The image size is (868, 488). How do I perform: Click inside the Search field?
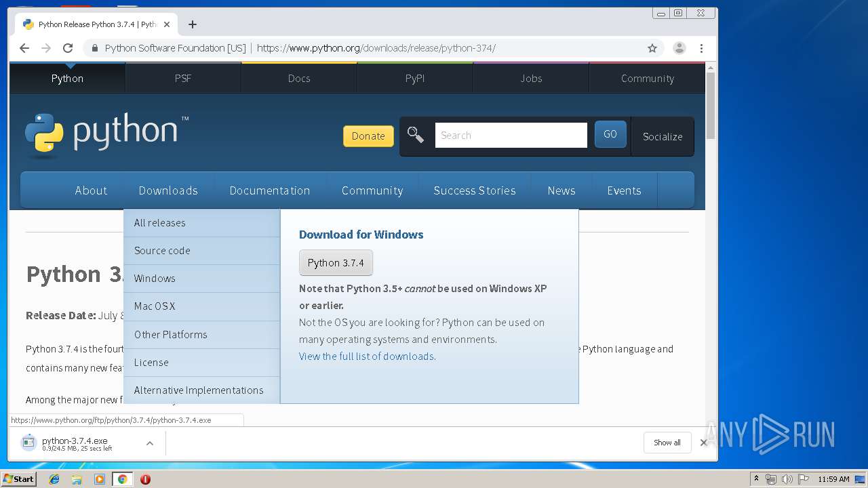click(511, 135)
